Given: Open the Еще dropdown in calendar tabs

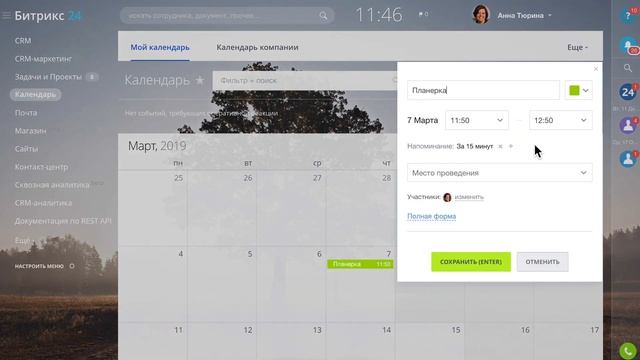Looking at the screenshot, I should pyautogui.click(x=578, y=47).
